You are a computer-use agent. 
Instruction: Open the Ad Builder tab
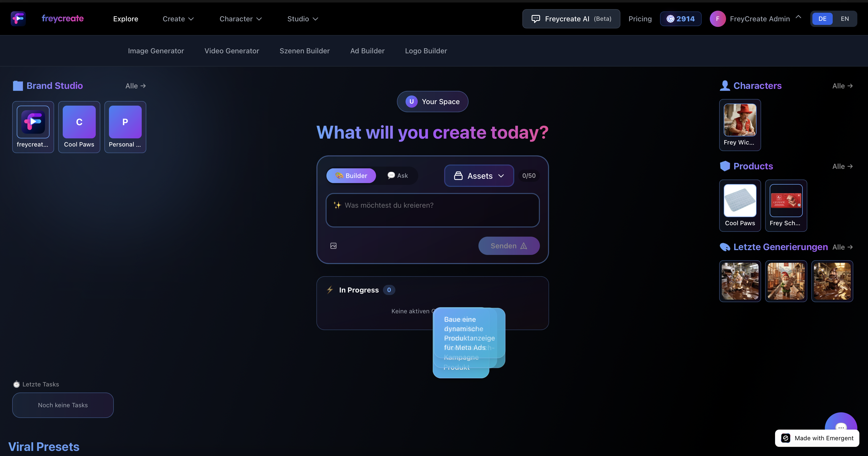point(367,51)
